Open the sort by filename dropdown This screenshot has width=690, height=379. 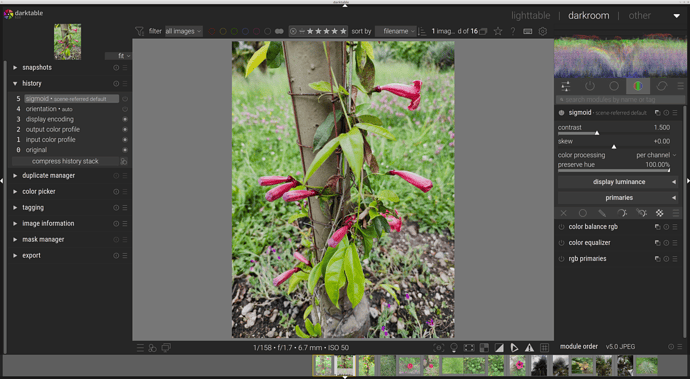(x=396, y=31)
